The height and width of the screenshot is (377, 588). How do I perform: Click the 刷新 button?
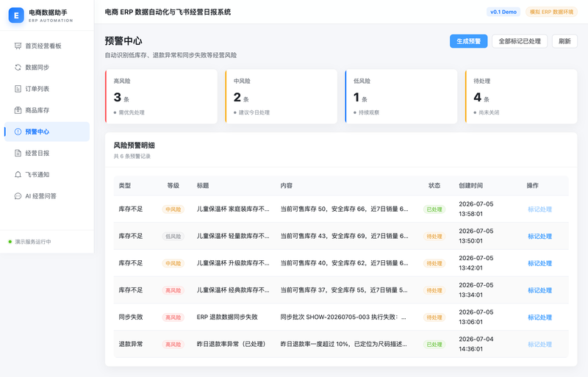(x=564, y=41)
